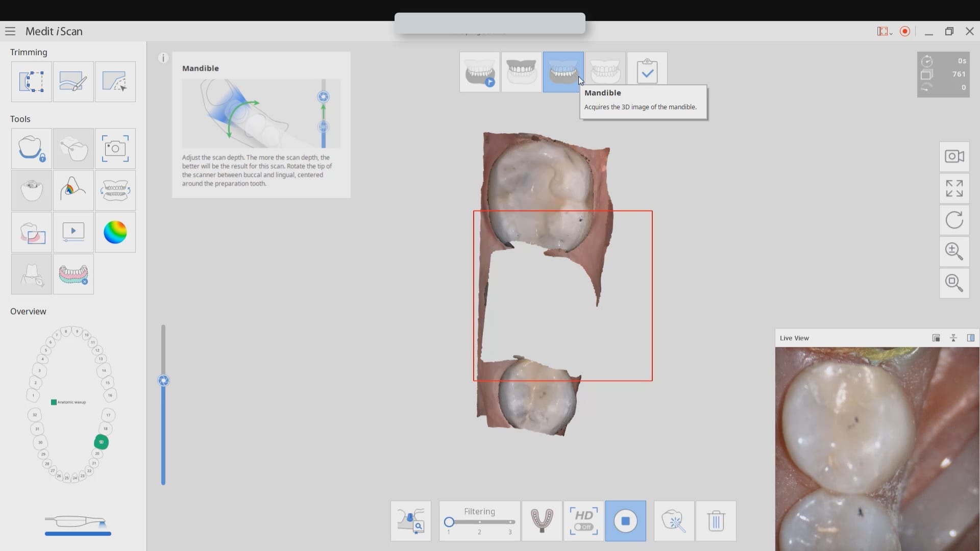980x551 pixels.
Task: Open the rainbow color map tool
Action: [x=115, y=233]
